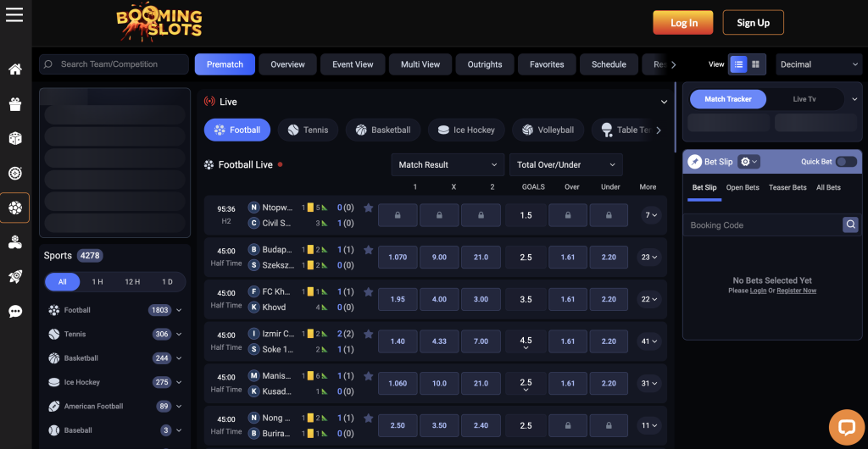Viewport: 868px width, 449px height.
Task: Expand 23 more markets for Budap match
Action: 648,258
